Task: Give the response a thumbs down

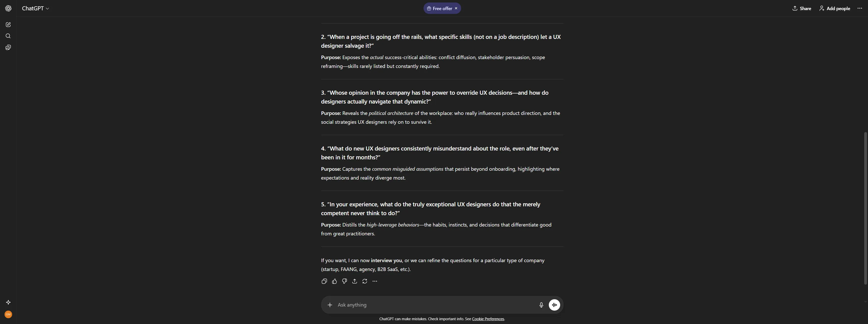Action: (344, 281)
